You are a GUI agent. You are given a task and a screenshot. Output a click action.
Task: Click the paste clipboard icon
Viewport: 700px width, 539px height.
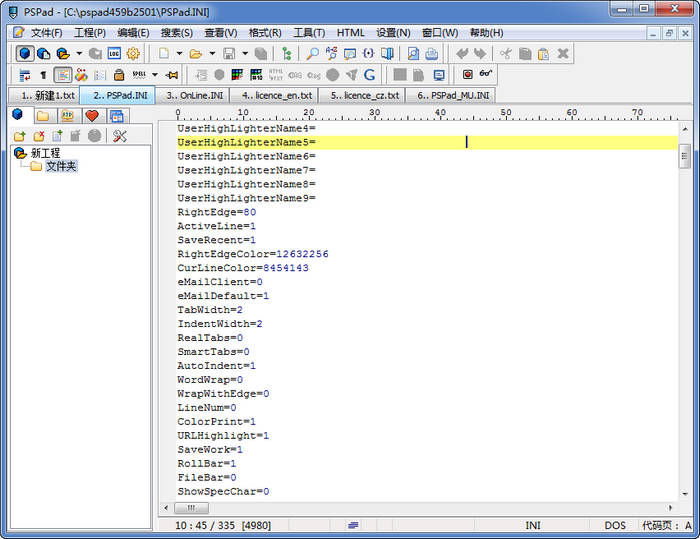point(543,54)
